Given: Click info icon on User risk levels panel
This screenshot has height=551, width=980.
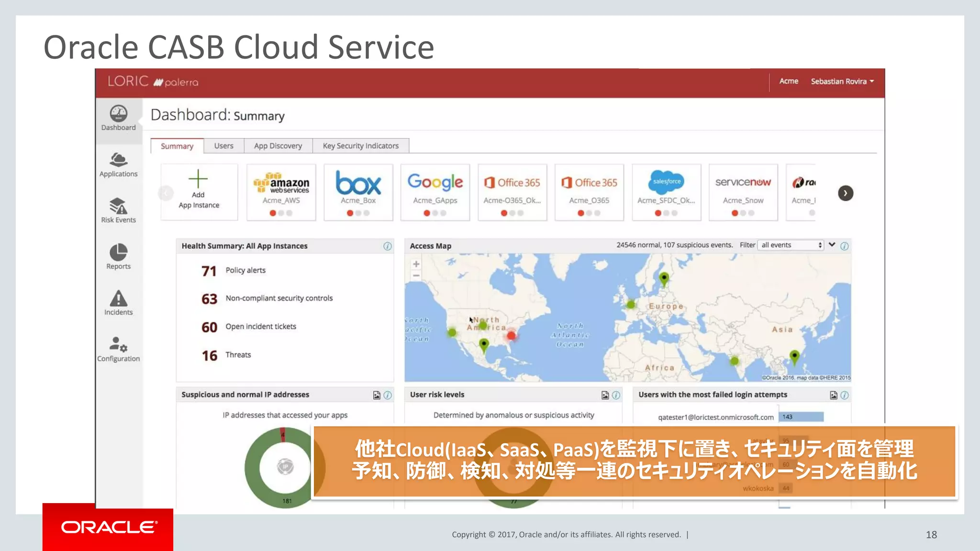Looking at the screenshot, I should 616,395.
